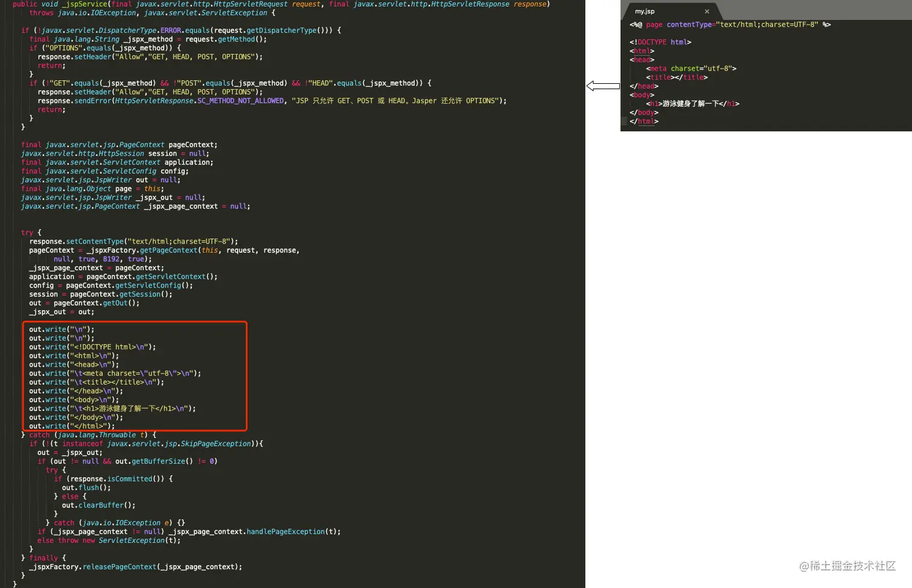The width and height of the screenshot is (912, 588).
Task: Click the meta charset="utf-8" tag in my.jsp
Action: pyautogui.click(x=691, y=69)
